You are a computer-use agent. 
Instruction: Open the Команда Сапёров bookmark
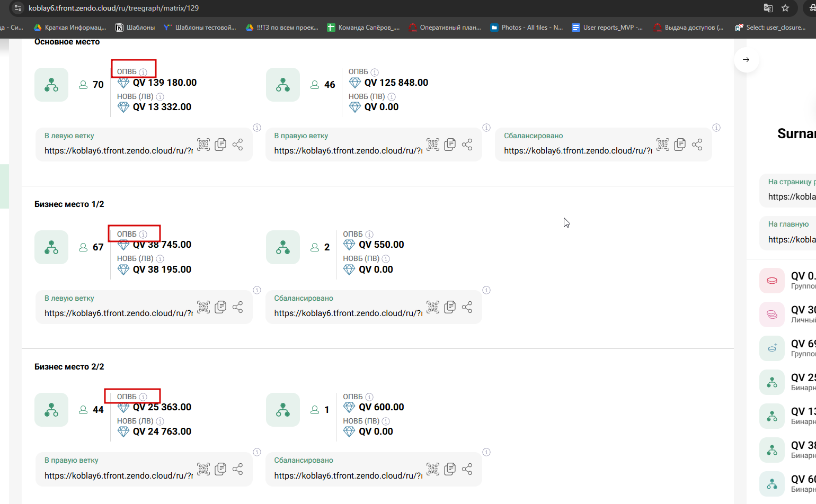(x=363, y=27)
